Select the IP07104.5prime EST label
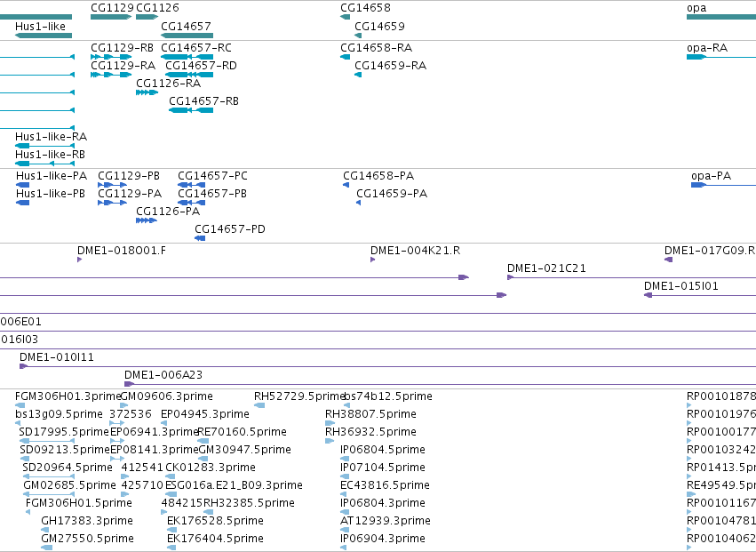The height and width of the screenshot is (552, 756). pos(383,468)
